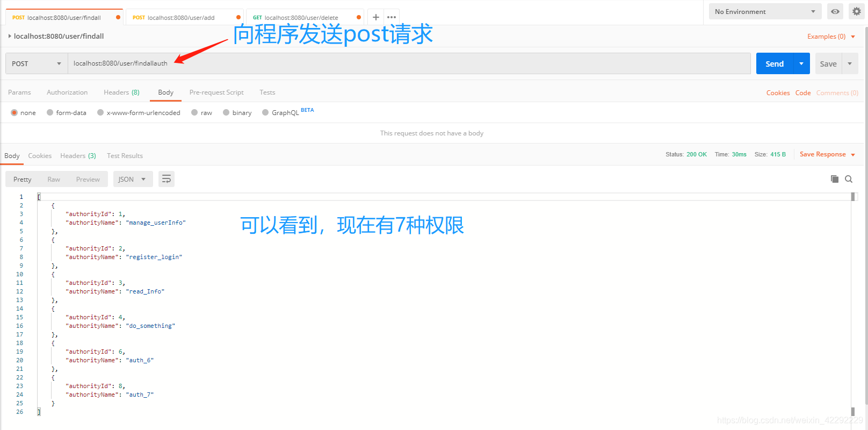Open the Params request tab
Screen dimensions: 868x430
pyautogui.click(x=19, y=92)
